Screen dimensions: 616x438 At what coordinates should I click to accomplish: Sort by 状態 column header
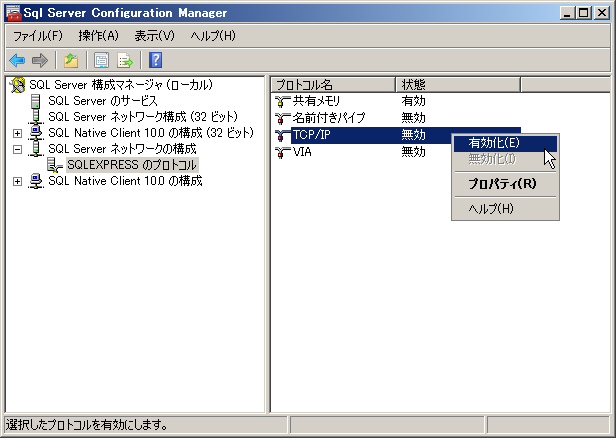pos(458,84)
